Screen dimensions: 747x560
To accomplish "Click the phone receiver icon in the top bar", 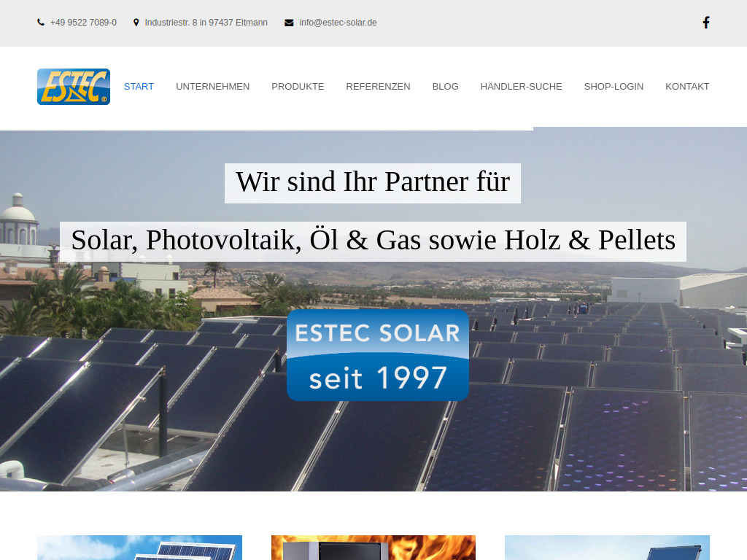I will [40, 22].
